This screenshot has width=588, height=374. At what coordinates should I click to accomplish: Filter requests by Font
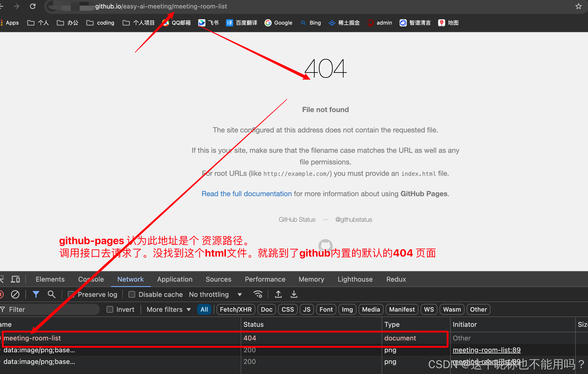[x=326, y=309]
